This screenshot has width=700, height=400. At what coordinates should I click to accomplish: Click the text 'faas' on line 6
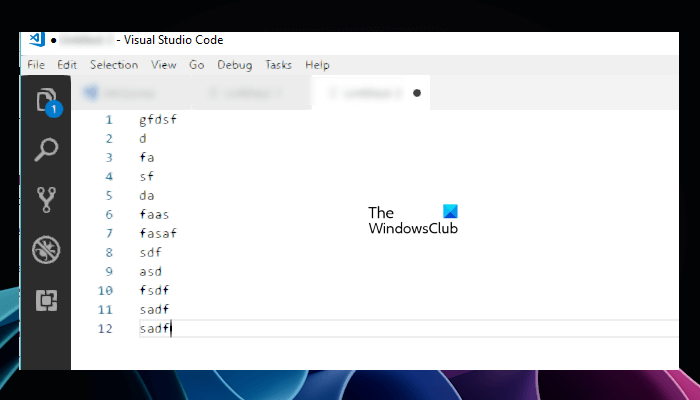tap(154, 214)
